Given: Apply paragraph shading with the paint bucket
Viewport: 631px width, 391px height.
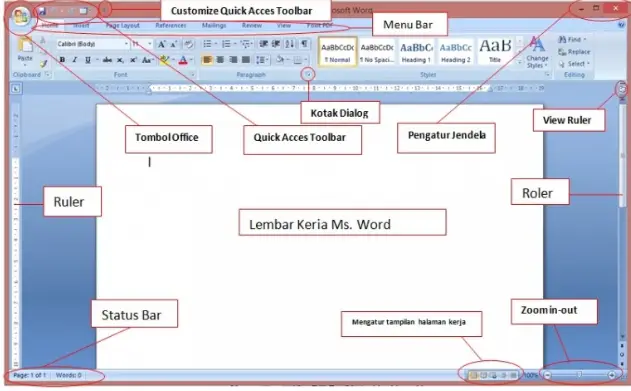Looking at the screenshot, I should pyautogui.click(x=280, y=60).
